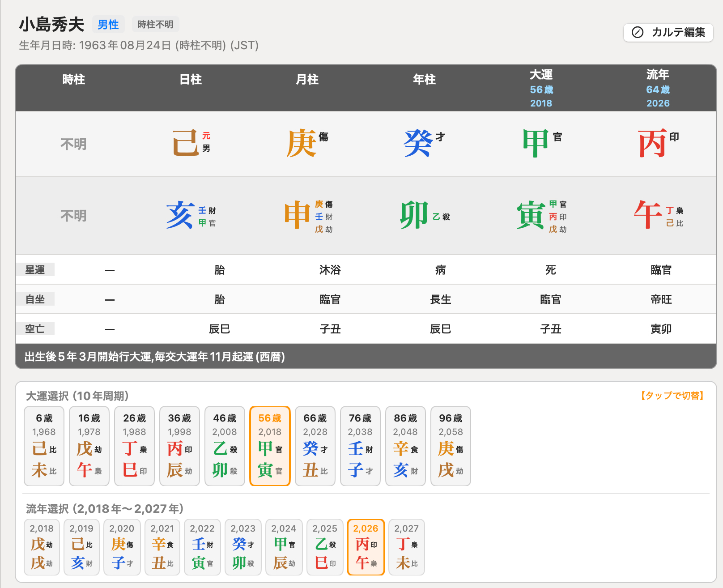Choose the 2,023 流年 card

click(243, 547)
